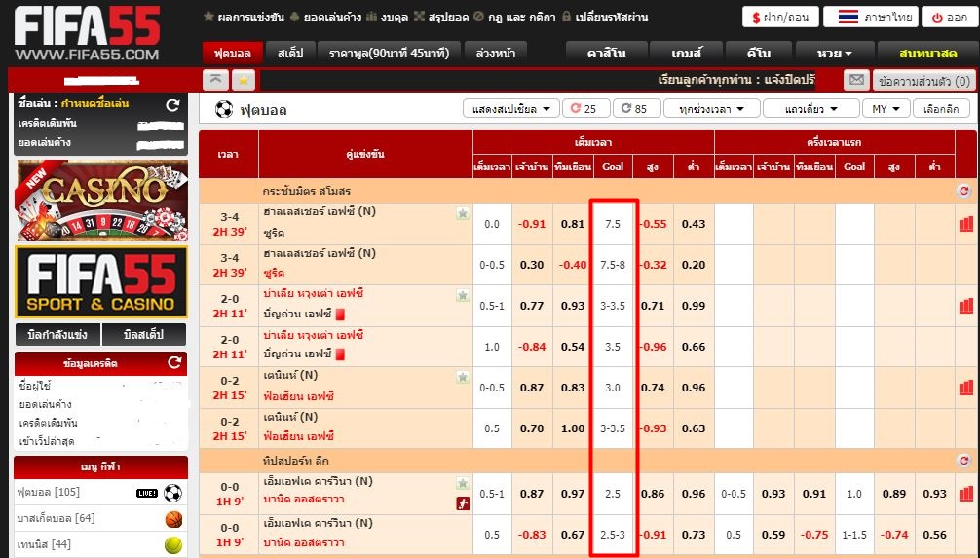Favorite the บ่าเลีย หวุงเต่า match star
Screen dimensions: 980x558
click(463, 296)
